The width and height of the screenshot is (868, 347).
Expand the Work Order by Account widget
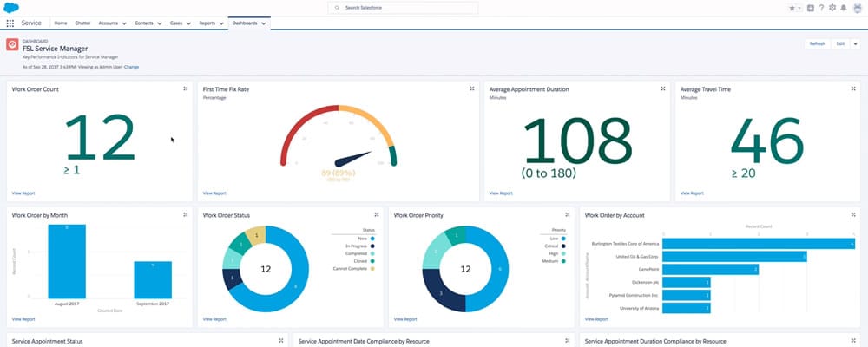click(853, 215)
